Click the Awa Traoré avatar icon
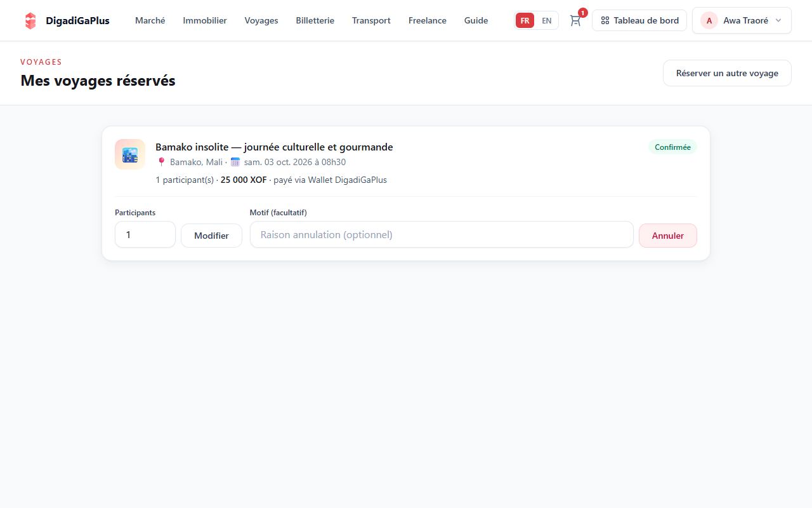 tap(709, 20)
